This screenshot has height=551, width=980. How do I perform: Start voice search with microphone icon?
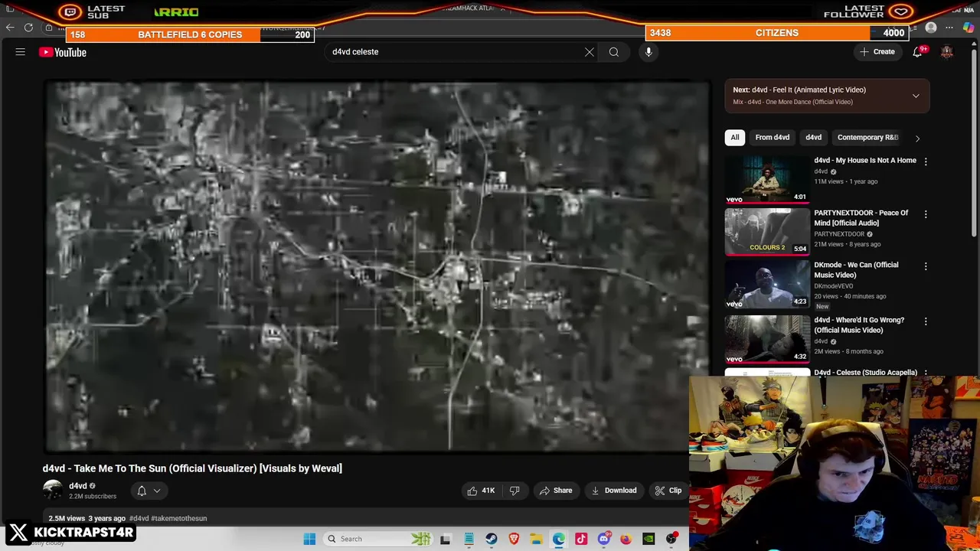point(648,52)
